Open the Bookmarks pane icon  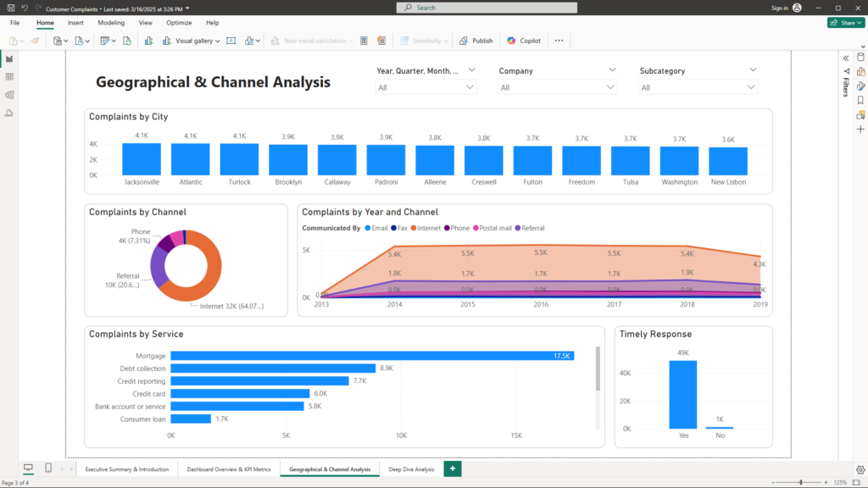tap(860, 100)
